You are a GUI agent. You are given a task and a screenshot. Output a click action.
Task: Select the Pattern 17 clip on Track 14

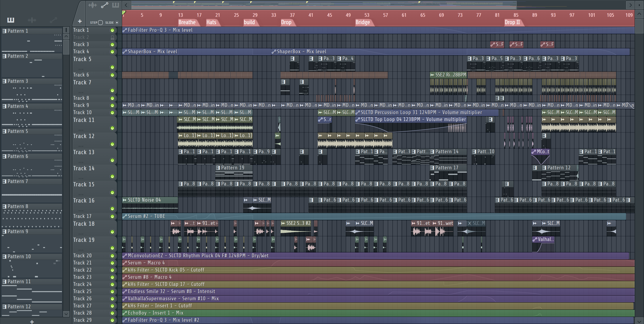coord(448,173)
